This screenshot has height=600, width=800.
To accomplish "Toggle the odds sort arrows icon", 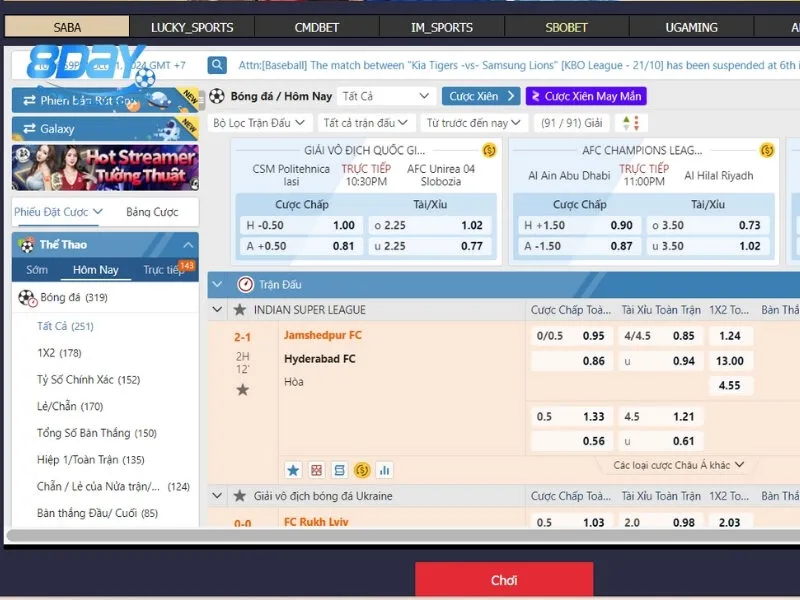I will click(631, 123).
